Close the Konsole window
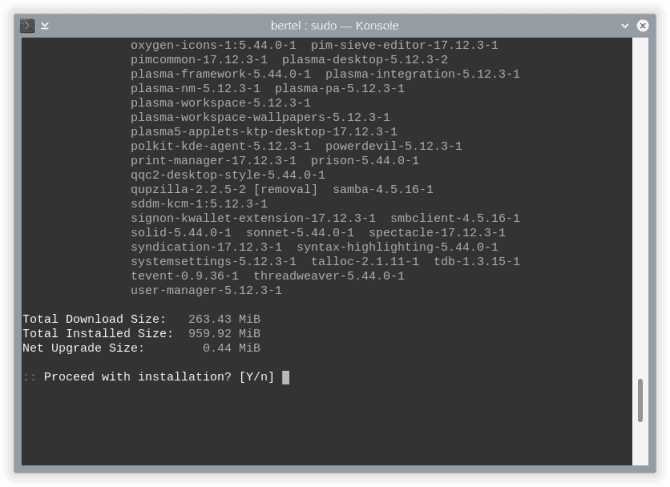Image resolution: width=670 pixels, height=487 pixels. point(642,26)
